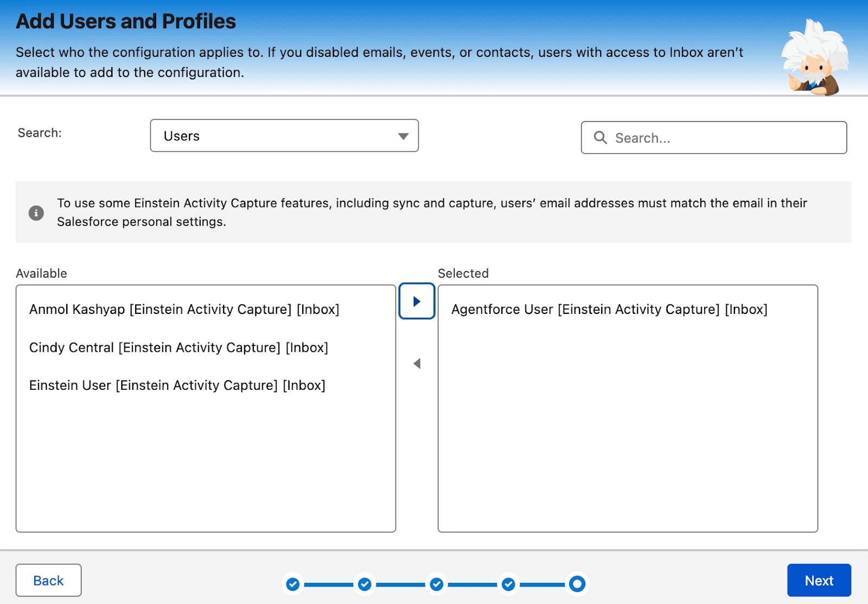This screenshot has height=604, width=868.
Task: Go to fourth completed progress step
Action: click(508, 584)
